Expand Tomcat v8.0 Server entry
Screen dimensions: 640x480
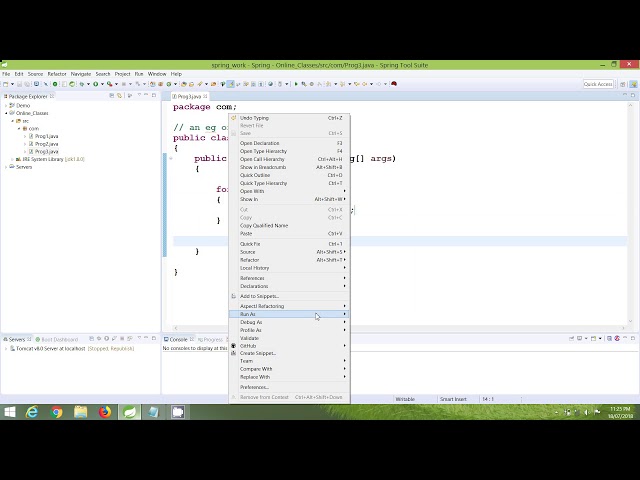point(6,349)
